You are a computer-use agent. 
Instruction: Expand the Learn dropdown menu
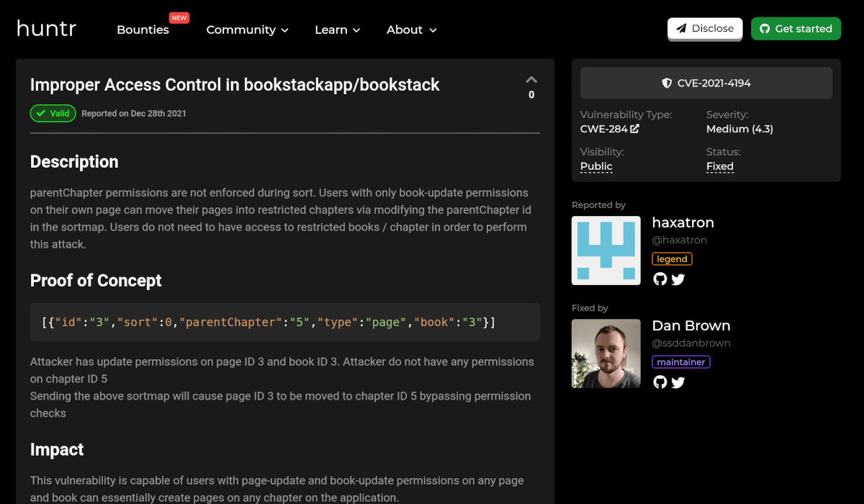click(337, 30)
